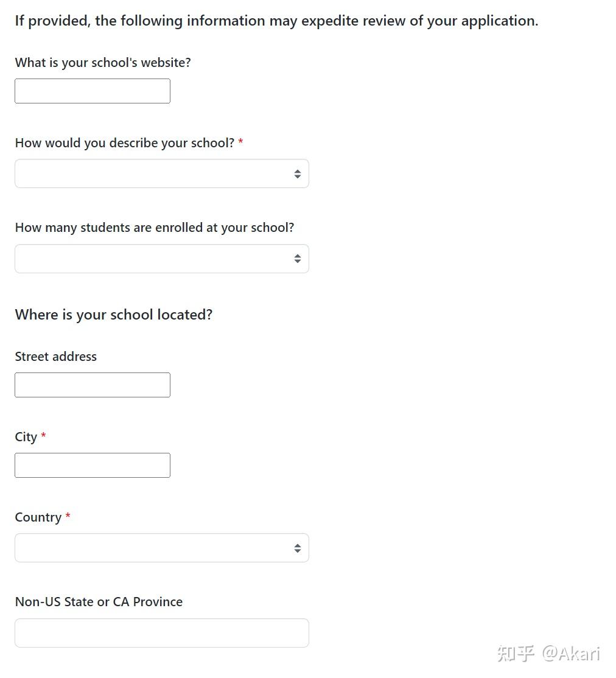This screenshot has height=678, width=616.
Task: Click into the City text field
Action: click(x=92, y=465)
